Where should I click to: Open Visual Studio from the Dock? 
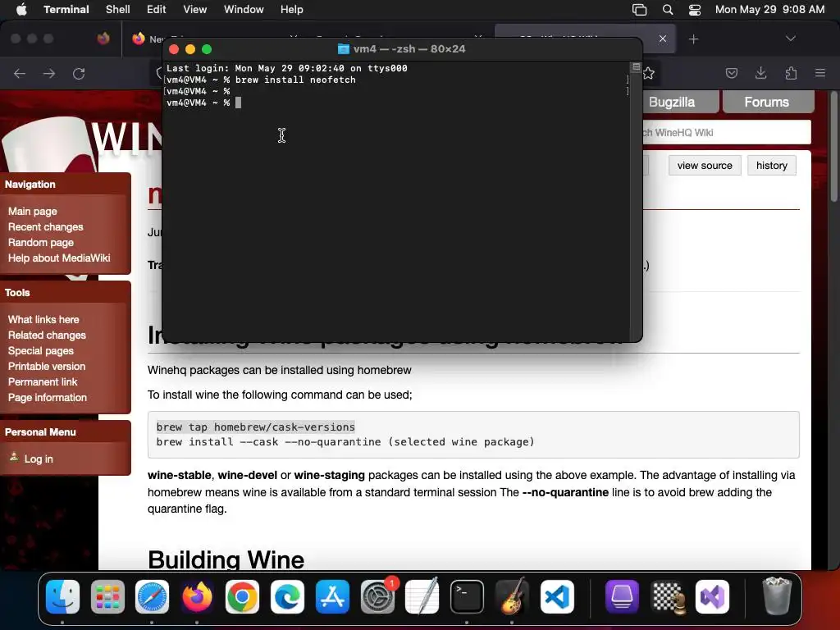[713, 597]
